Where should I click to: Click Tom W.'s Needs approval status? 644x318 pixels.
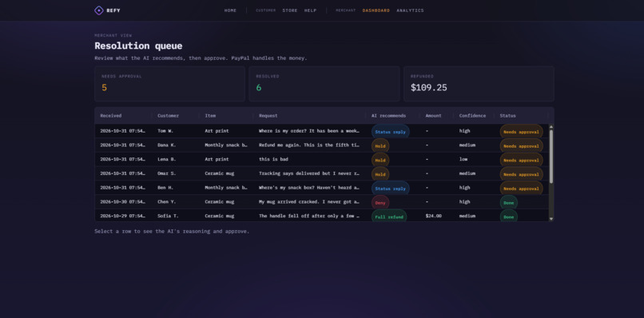coord(521,132)
